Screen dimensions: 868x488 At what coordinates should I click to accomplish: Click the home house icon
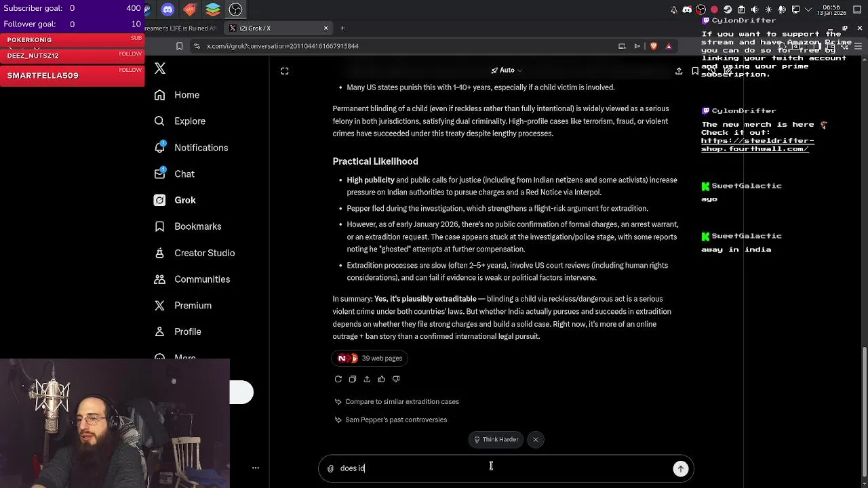point(159,95)
